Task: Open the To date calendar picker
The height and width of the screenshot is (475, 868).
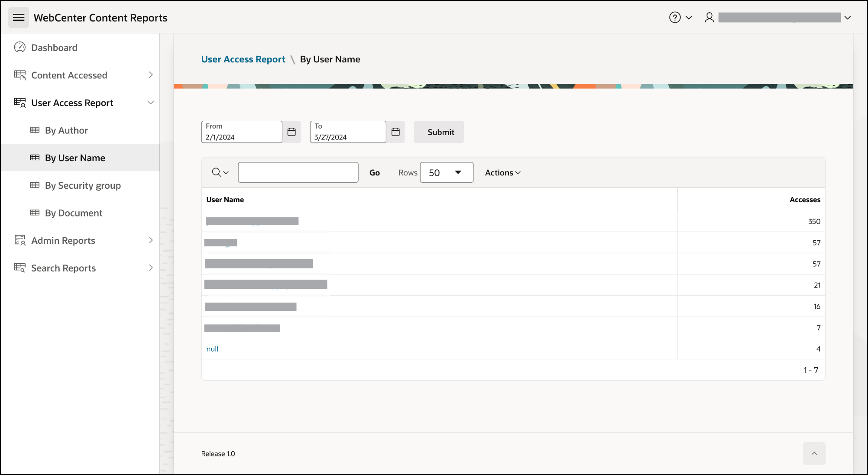Action: 395,132
